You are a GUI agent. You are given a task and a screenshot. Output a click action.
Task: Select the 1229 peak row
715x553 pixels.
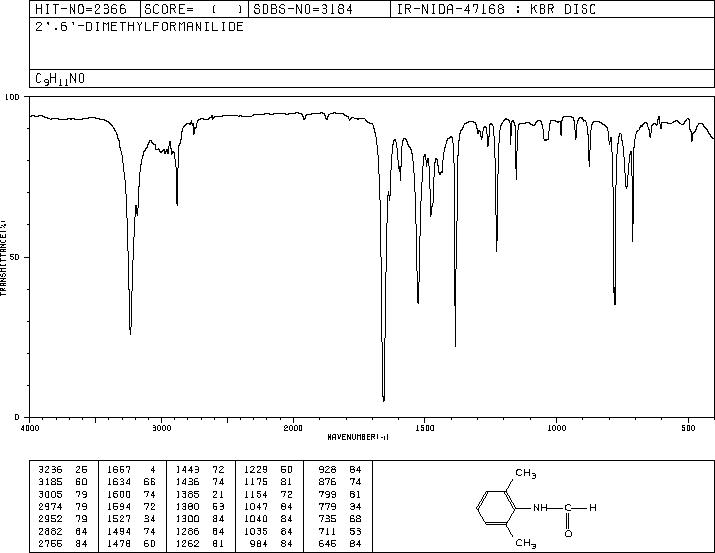[x=268, y=470]
